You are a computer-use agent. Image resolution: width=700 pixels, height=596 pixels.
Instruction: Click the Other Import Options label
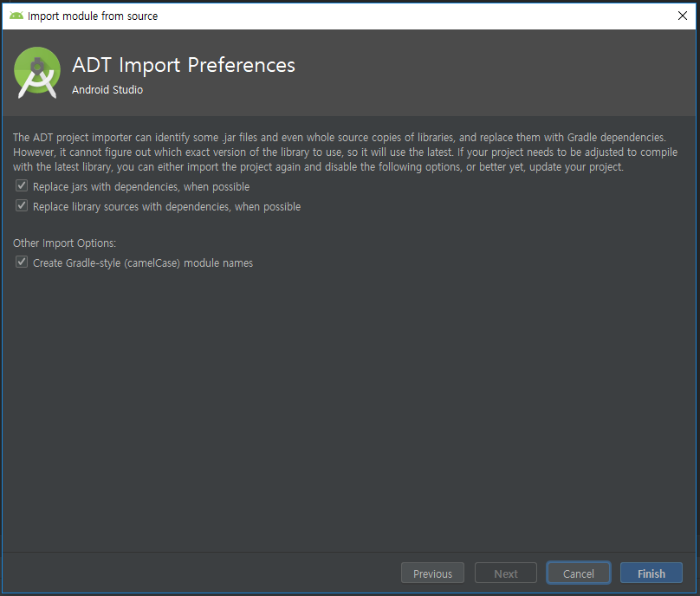64,243
